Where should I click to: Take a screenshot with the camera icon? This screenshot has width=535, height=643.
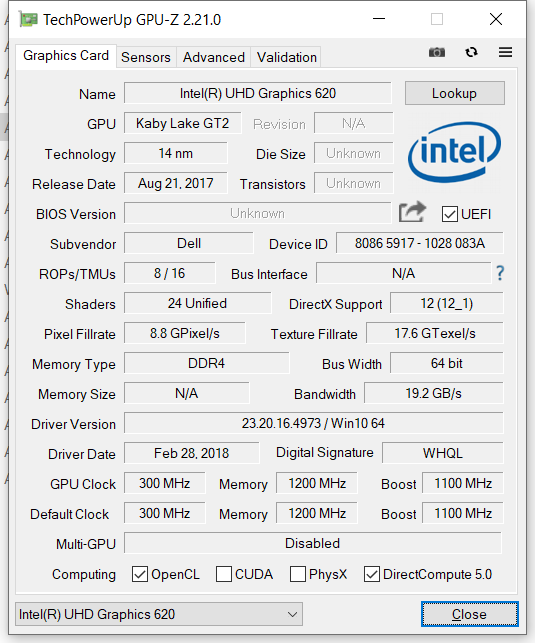[437, 52]
